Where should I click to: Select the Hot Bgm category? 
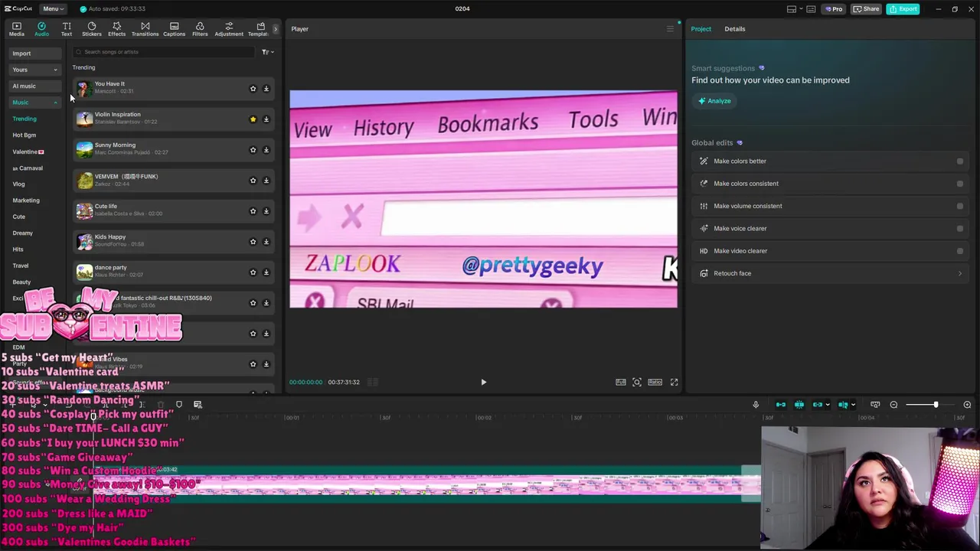pyautogui.click(x=24, y=135)
